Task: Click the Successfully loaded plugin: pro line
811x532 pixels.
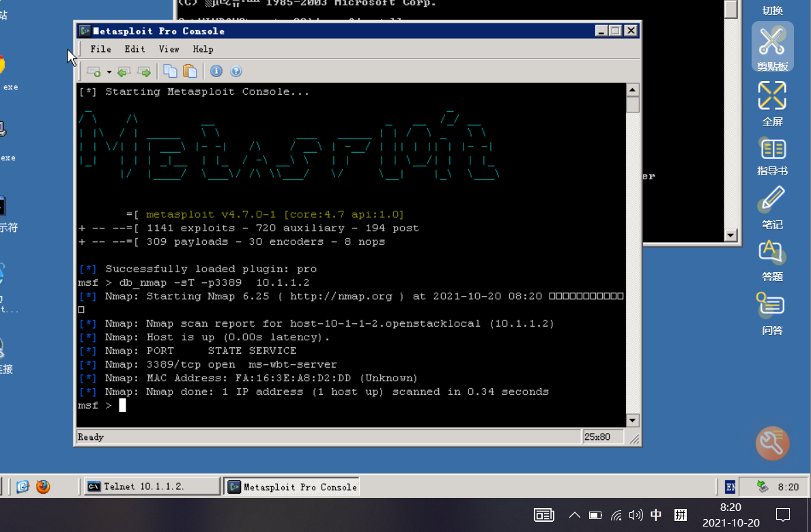Action: [x=197, y=269]
